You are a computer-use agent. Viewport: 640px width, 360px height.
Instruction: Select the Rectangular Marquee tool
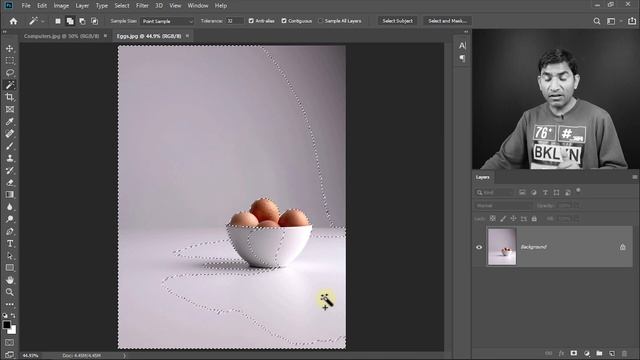10,60
